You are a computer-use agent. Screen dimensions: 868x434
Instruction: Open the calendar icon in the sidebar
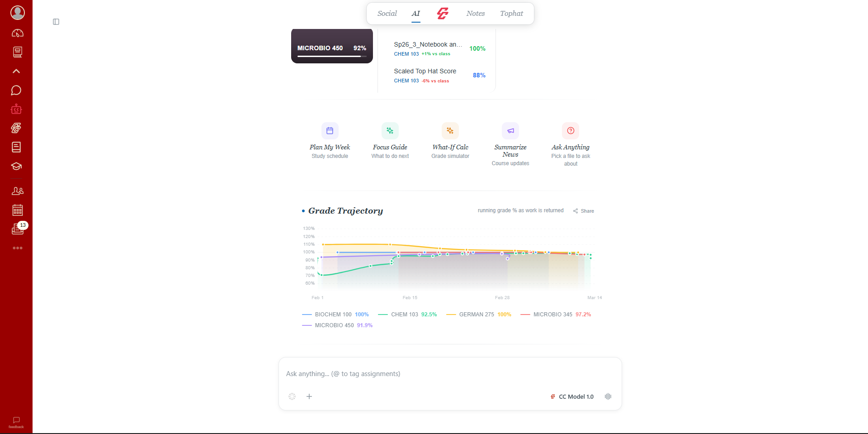(x=17, y=210)
